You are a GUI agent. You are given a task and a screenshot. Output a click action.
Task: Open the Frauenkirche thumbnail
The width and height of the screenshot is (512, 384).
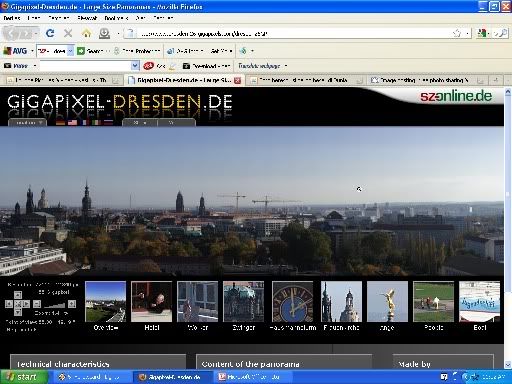click(341, 302)
